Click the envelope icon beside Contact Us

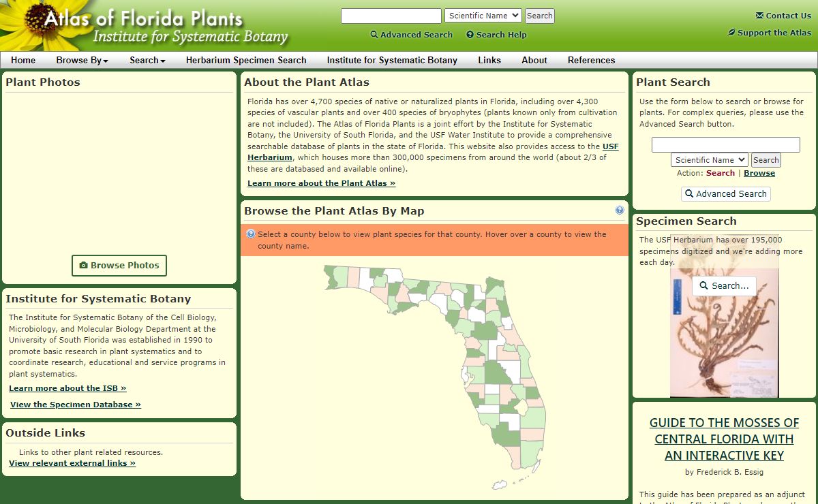759,16
